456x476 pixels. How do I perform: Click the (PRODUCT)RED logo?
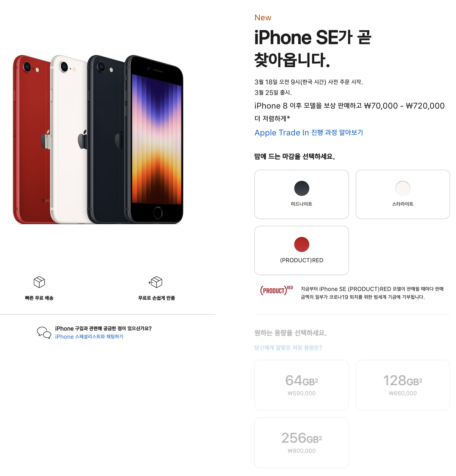(276, 290)
